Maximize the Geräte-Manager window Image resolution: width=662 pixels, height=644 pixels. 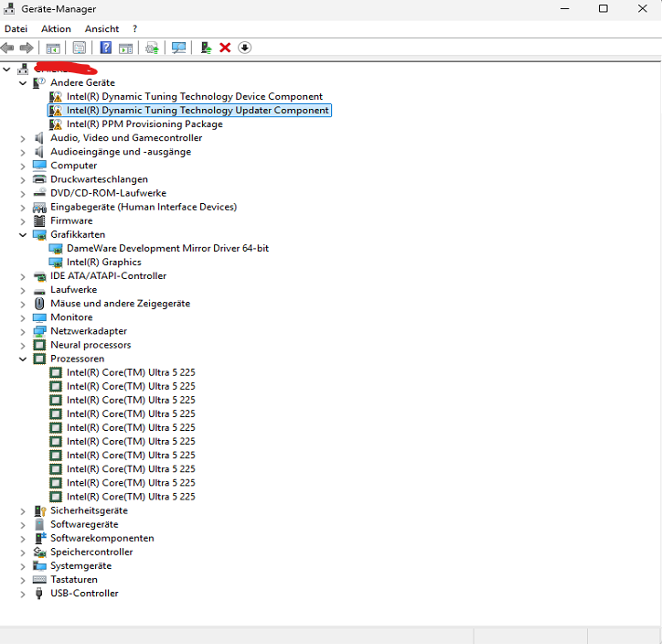point(603,8)
